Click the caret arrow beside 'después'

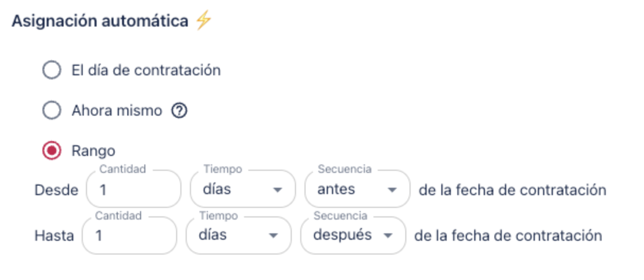click(388, 235)
